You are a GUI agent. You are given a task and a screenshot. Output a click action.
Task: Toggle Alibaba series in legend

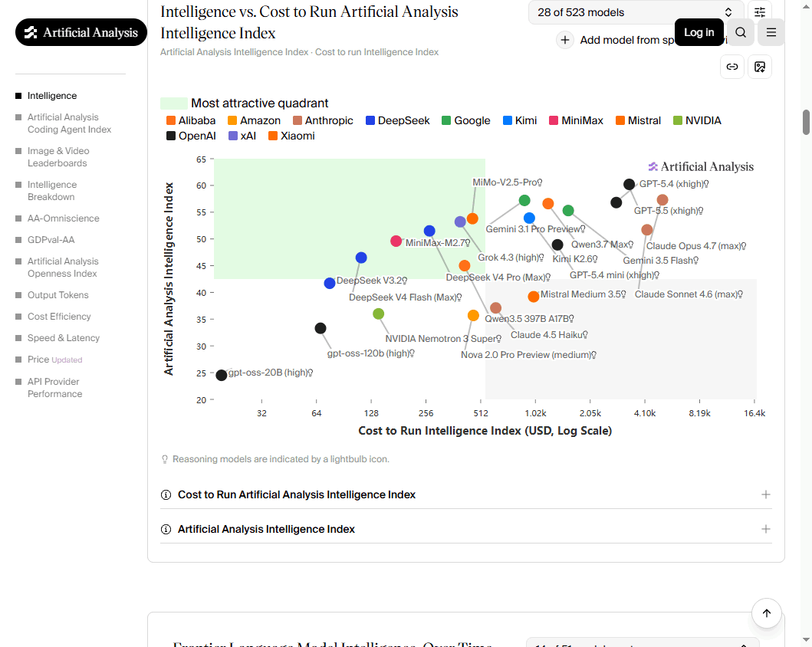pyautogui.click(x=191, y=120)
